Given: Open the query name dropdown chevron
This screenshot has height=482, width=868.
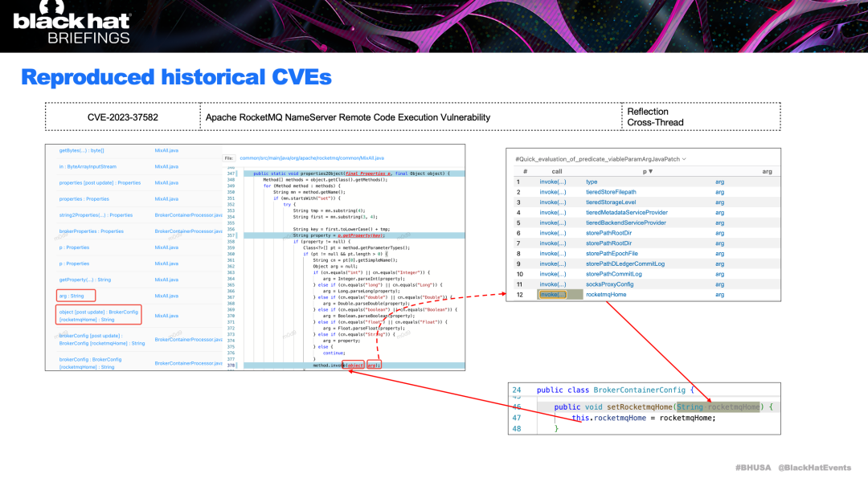Looking at the screenshot, I should coord(684,159).
